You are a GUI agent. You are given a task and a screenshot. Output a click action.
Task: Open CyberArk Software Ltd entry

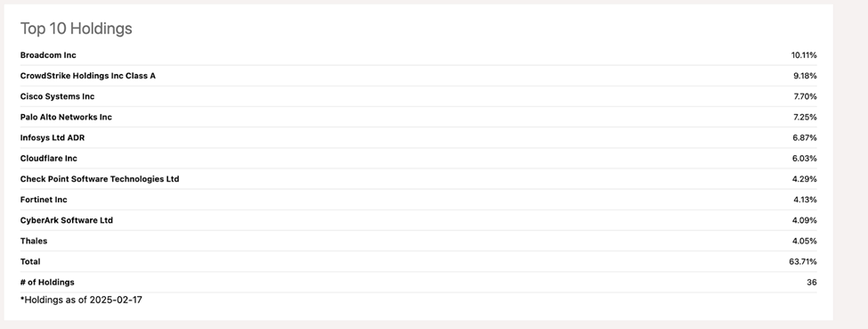(67, 220)
